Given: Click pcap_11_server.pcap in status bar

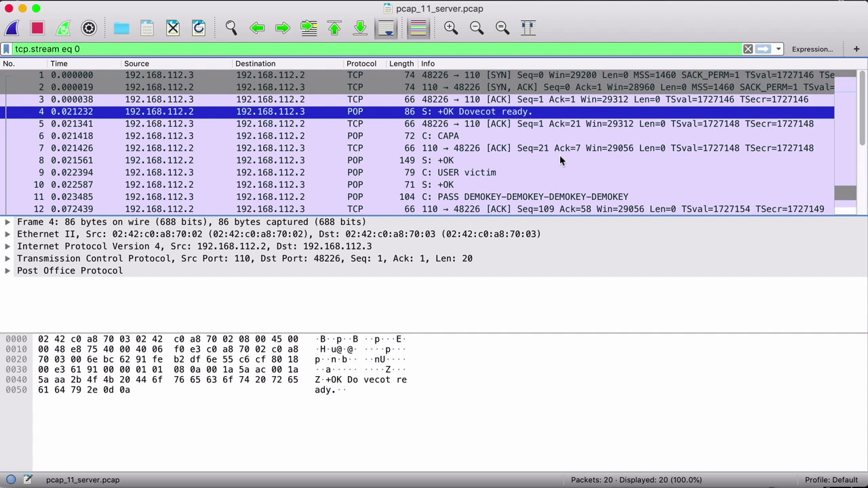Looking at the screenshot, I should [83, 480].
